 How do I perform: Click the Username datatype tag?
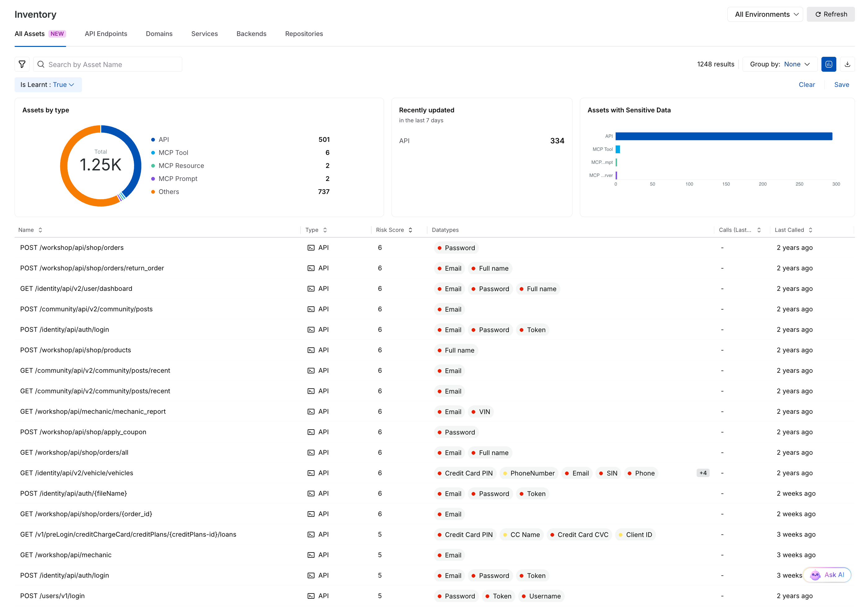pyautogui.click(x=541, y=596)
